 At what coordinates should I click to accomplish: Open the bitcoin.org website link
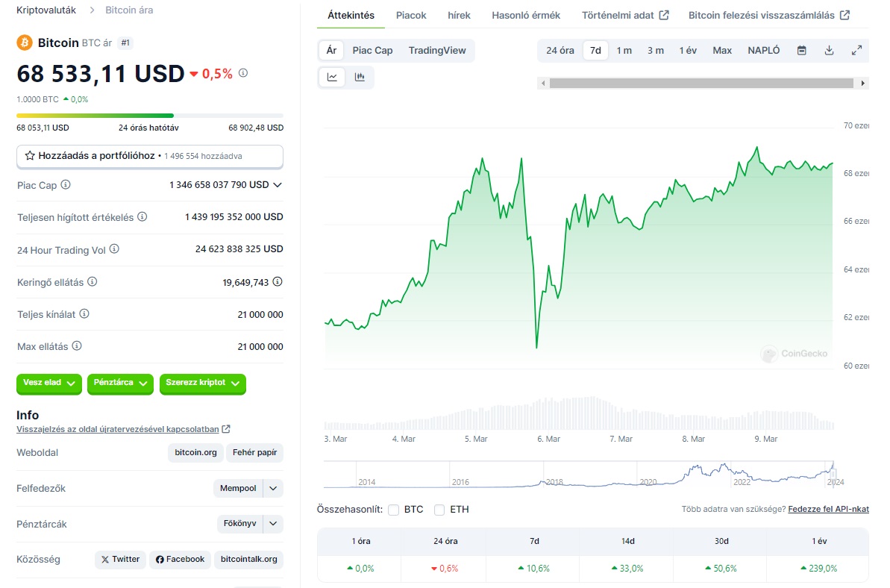(195, 452)
